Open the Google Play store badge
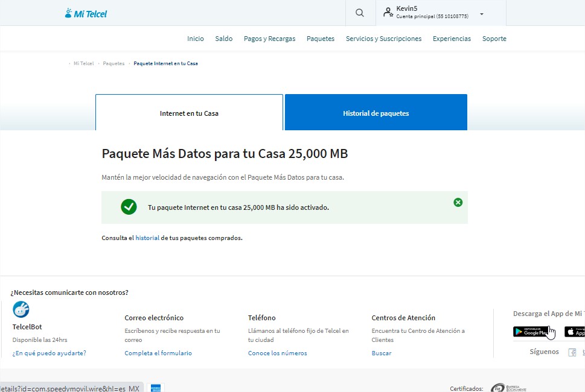 tap(531, 332)
